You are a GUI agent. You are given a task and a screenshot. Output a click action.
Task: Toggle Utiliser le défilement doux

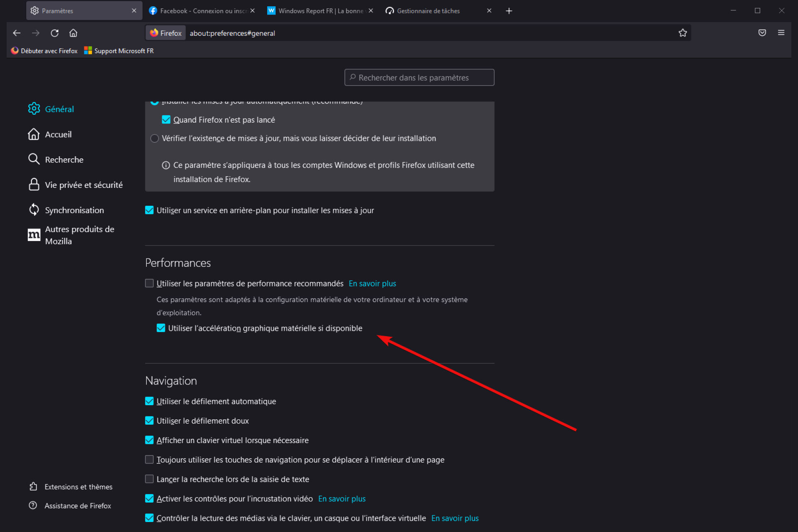(149, 421)
